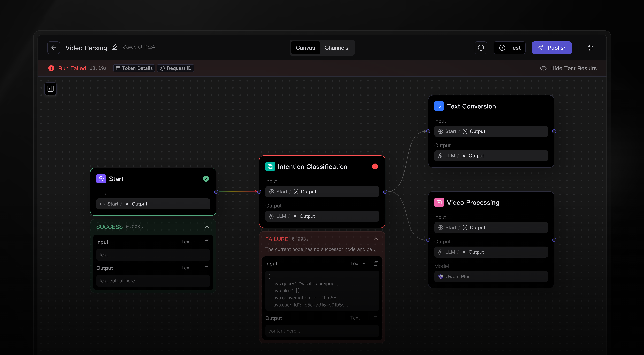Click the Video Processing left input port
This screenshot has height=355, width=644.
tap(428, 240)
